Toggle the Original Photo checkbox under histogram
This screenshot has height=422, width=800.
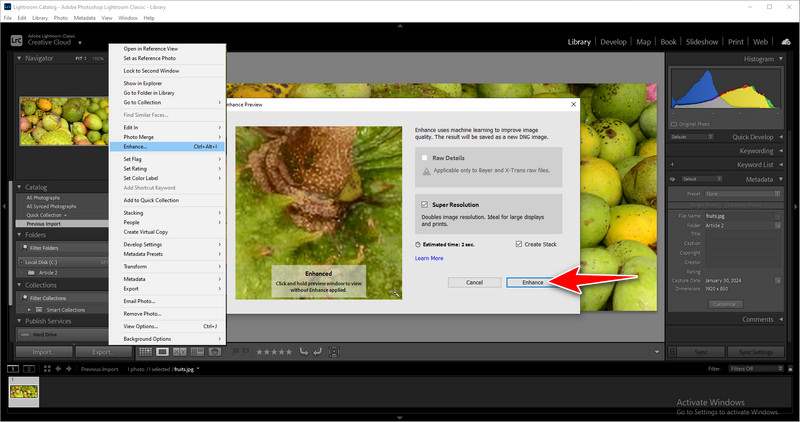673,124
